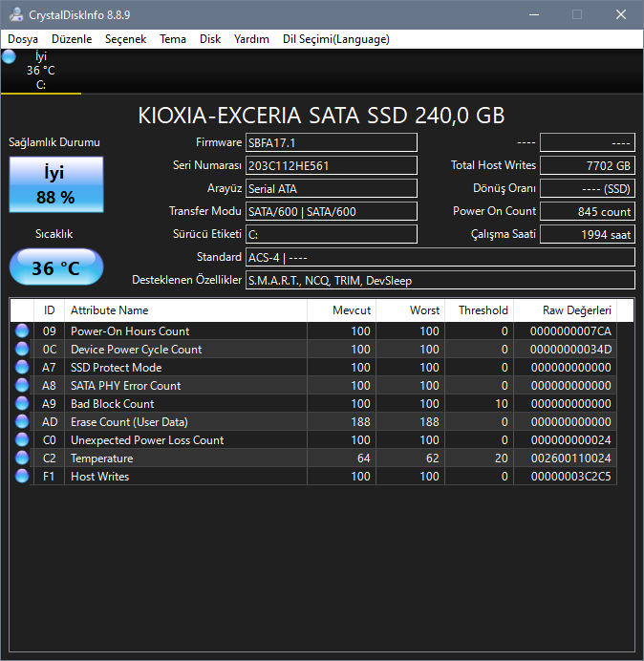
Task: Click raw value 0000000007CA
Action: (570, 331)
